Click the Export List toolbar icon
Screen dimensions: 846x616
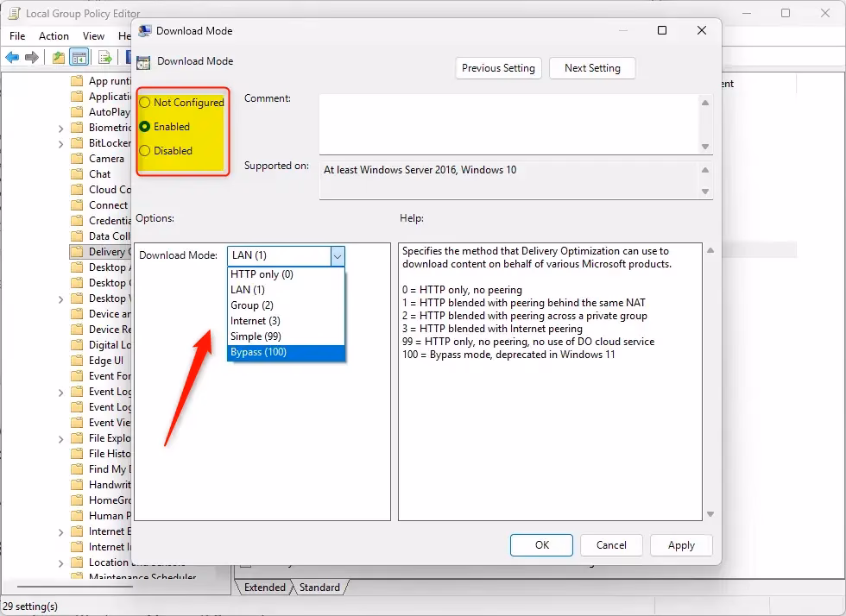click(104, 57)
